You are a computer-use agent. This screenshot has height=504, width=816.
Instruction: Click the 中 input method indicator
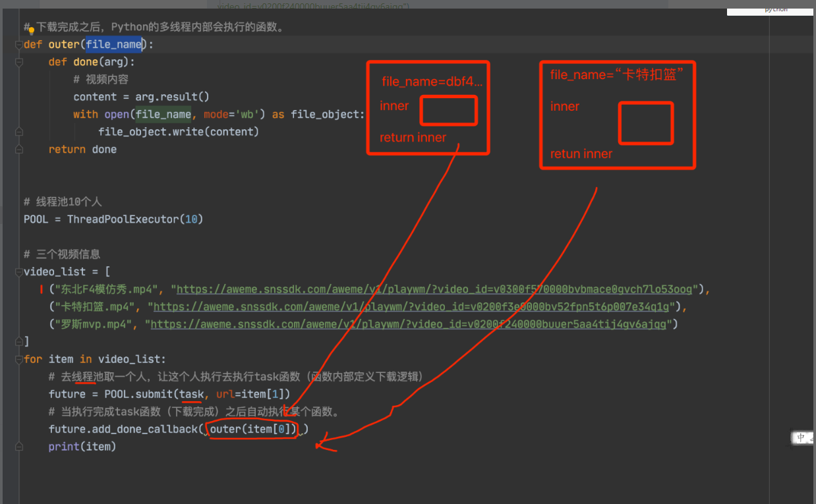(x=801, y=438)
